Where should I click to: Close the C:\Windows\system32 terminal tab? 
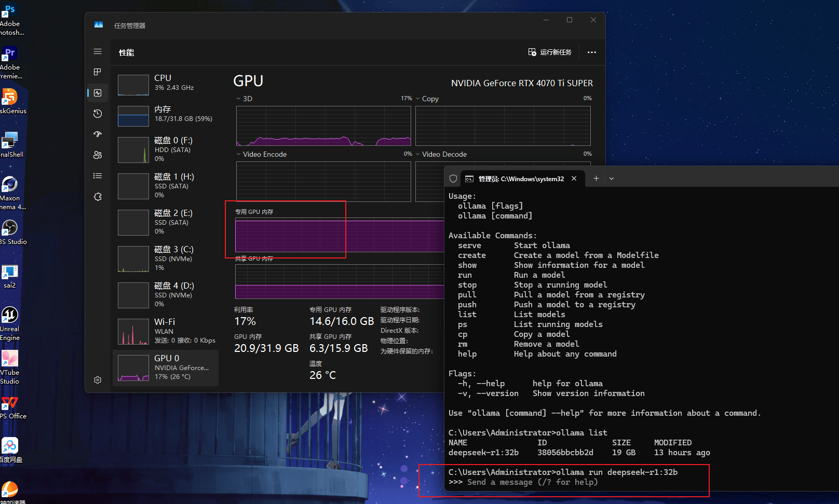click(574, 179)
